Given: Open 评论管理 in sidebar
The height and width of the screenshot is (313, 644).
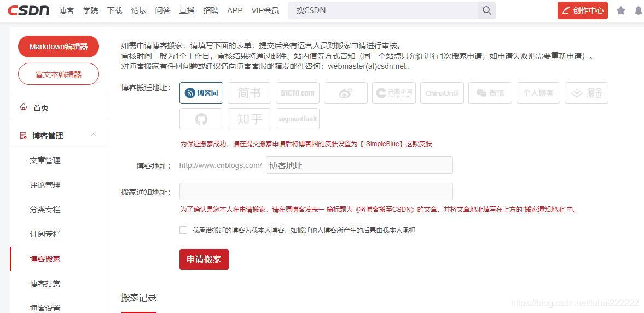Looking at the screenshot, I should tap(45, 186).
